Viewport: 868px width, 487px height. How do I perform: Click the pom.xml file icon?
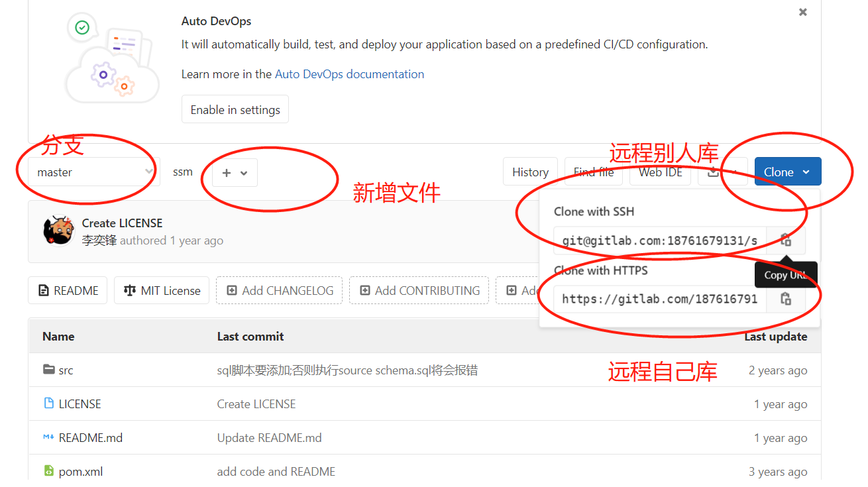[48, 471]
